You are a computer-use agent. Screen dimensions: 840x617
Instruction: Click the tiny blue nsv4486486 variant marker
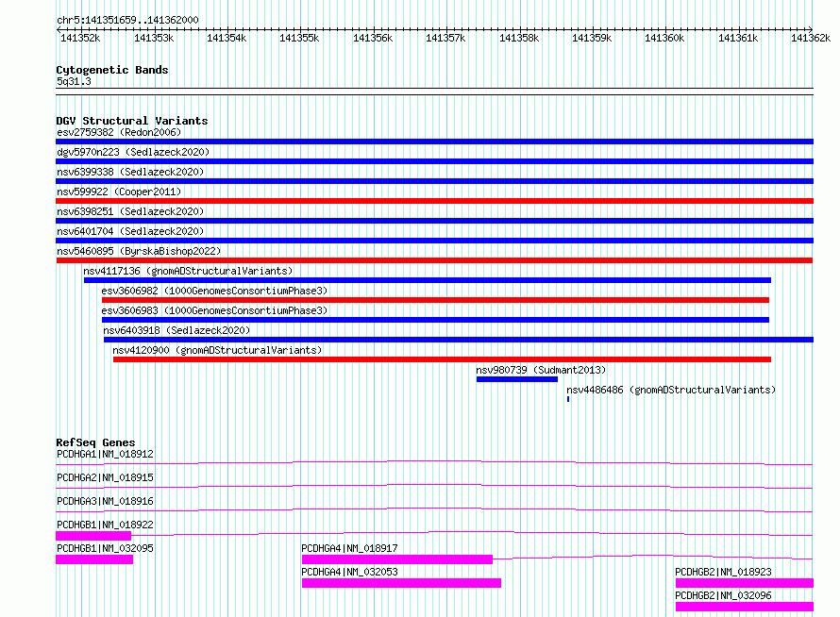click(568, 399)
